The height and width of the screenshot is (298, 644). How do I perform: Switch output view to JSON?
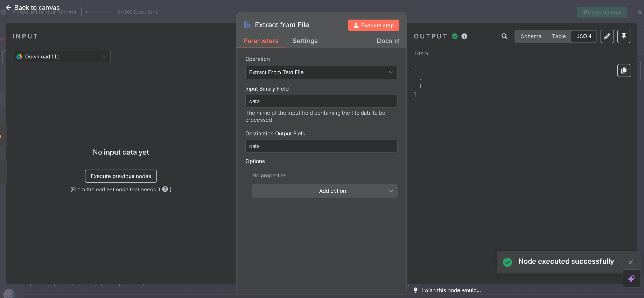pyautogui.click(x=583, y=36)
